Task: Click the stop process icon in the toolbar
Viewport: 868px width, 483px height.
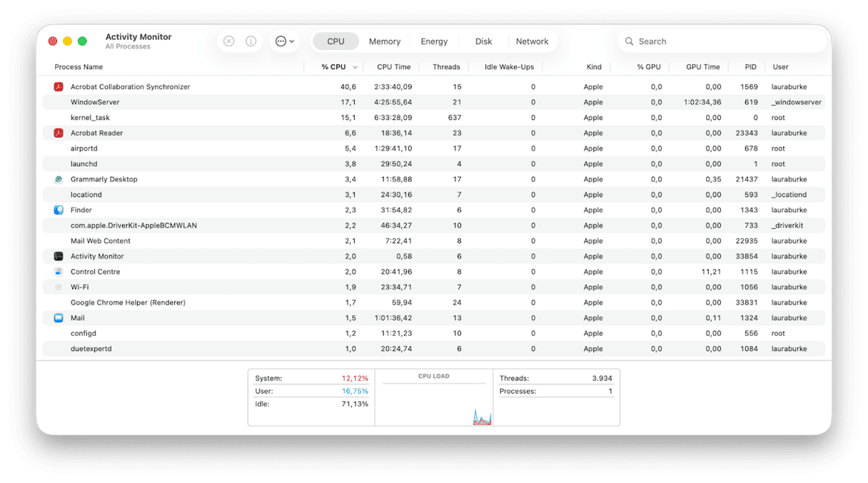Action: (228, 41)
